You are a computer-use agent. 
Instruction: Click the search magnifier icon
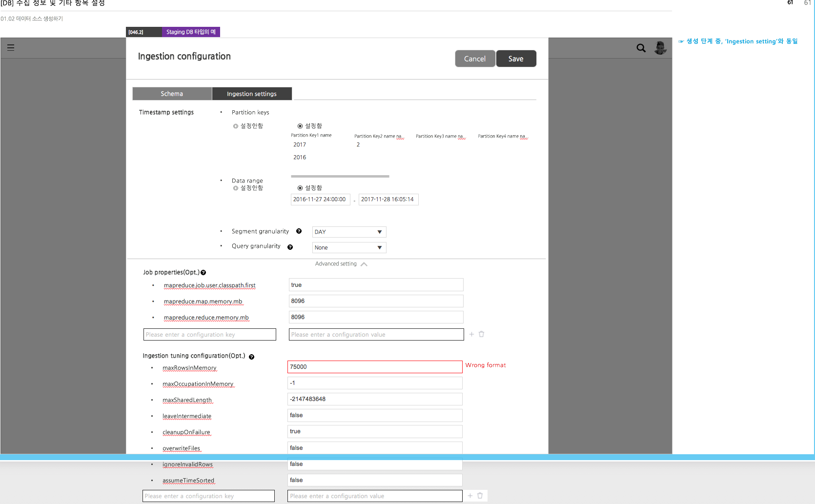coord(641,48)
